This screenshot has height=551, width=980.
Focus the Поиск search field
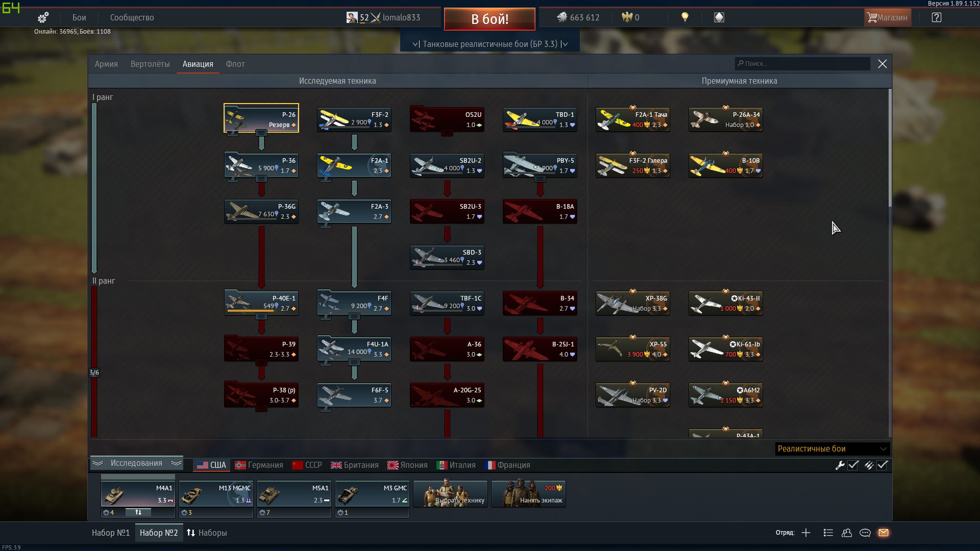(802, 64)
